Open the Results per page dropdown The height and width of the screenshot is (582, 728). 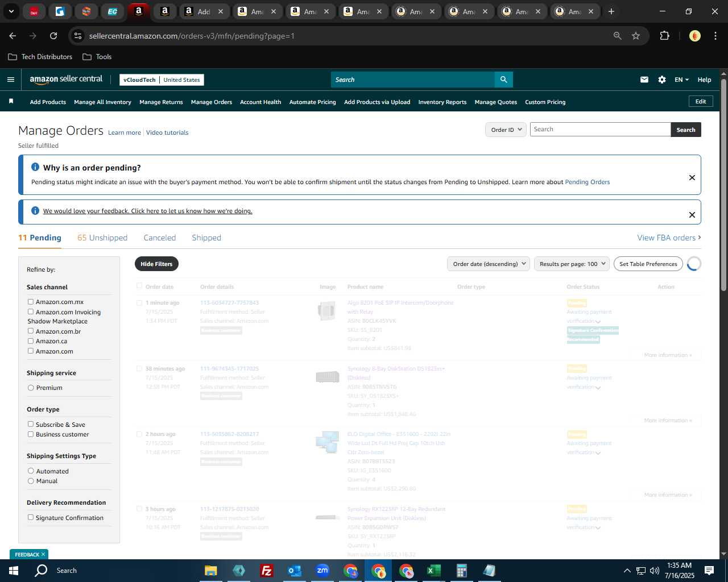coord(572,264)
